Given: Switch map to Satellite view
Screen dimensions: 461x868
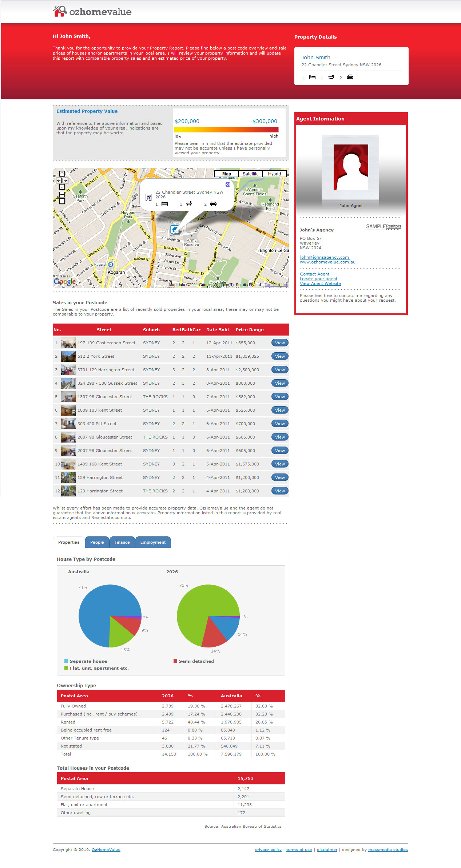Looking at the screenshot, I should point(250,174).
